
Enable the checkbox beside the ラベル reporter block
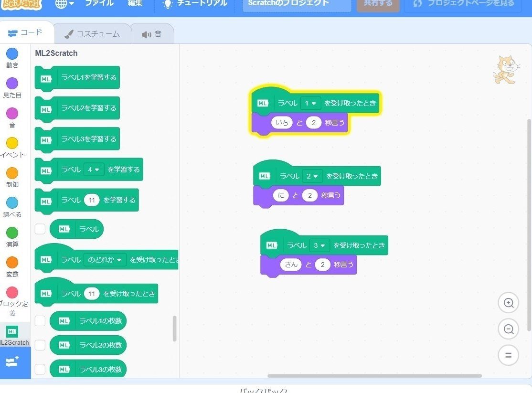click(x=40, y=229)
